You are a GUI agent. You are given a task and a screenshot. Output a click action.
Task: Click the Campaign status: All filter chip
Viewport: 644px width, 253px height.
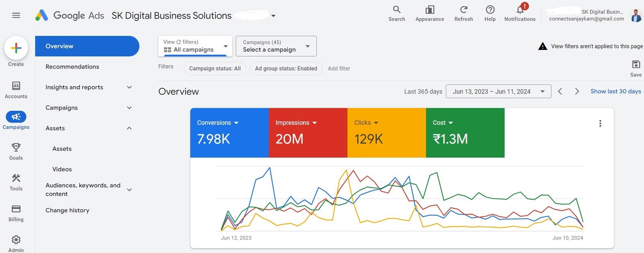pos(215,68)
